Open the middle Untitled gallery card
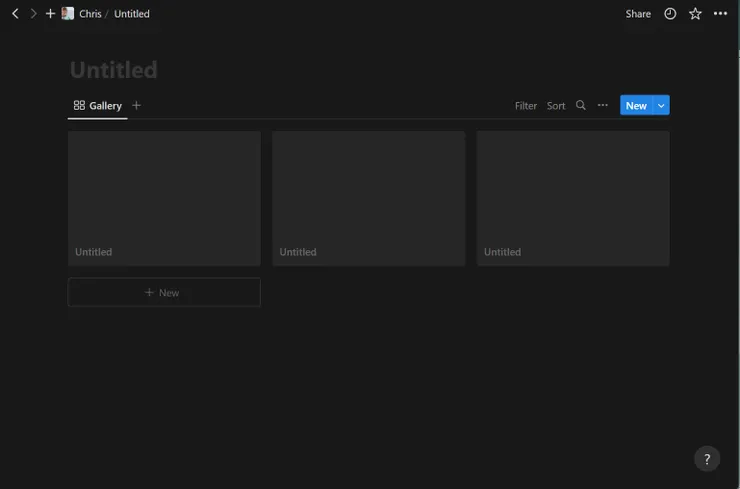This screenshot has height=489, width=740. pyautogui.click(x=369, y=198)
